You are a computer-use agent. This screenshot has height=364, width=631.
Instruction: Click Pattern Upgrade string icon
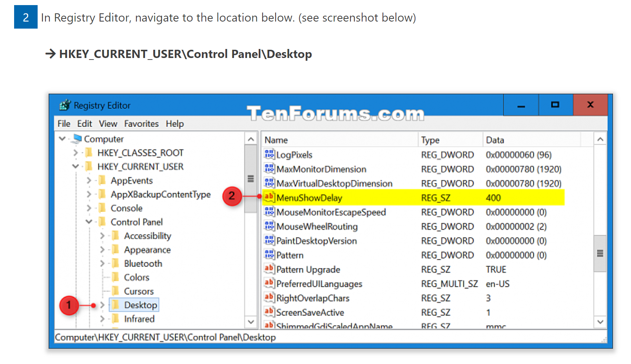(269, 269)
